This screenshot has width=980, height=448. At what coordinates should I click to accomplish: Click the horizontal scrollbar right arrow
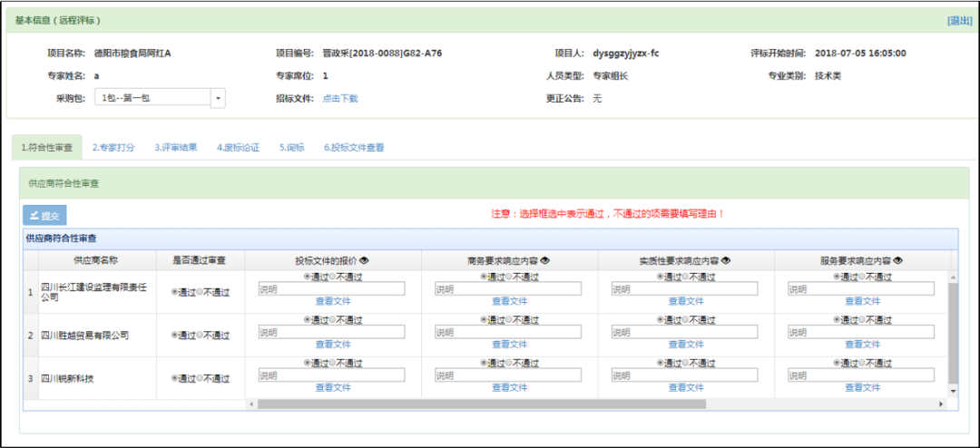941,403
